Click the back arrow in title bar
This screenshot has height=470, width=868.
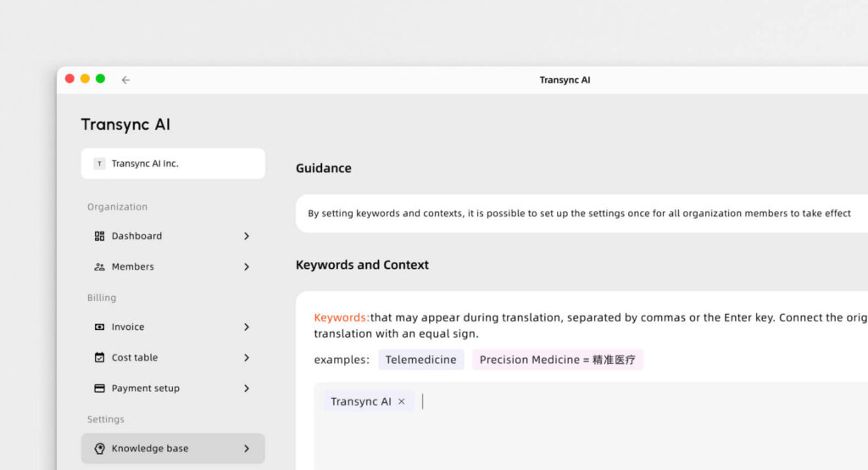(x=125, y=80)
